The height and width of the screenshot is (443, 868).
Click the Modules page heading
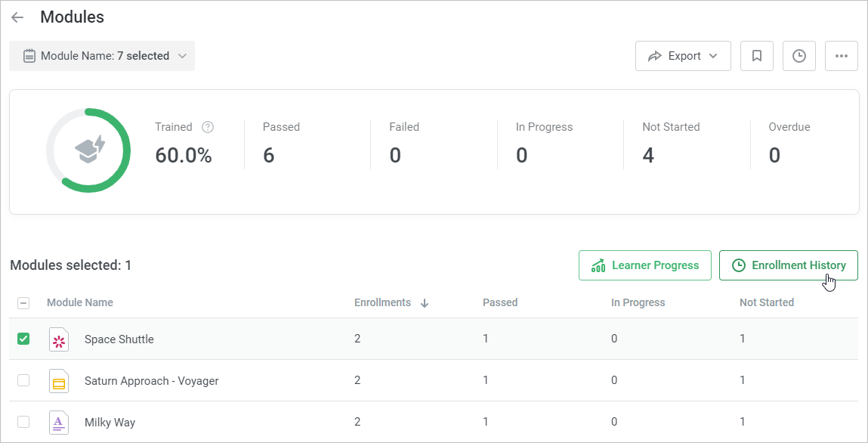point(73,17)
